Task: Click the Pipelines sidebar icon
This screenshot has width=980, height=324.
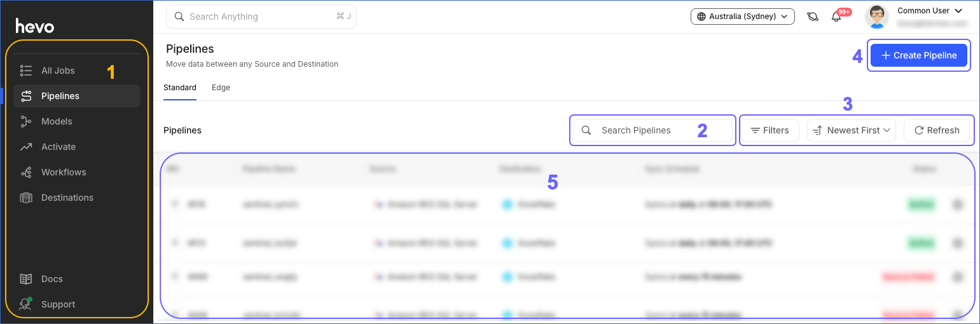Action: click(x=26, y=96)
